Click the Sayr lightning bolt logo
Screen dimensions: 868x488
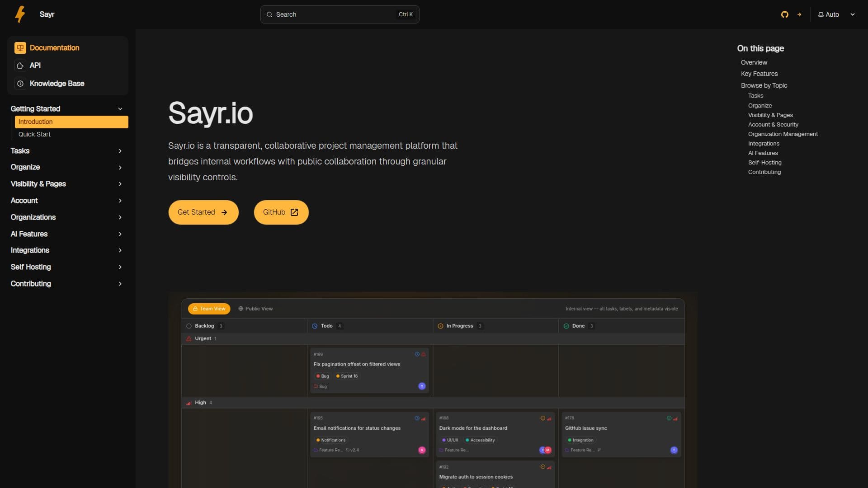20,14
